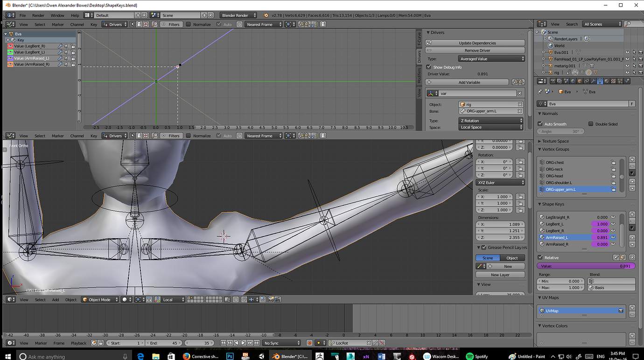The image size is (644, 360).
Task: Click Remove Driver button
Action: click(x=475, y=50)
